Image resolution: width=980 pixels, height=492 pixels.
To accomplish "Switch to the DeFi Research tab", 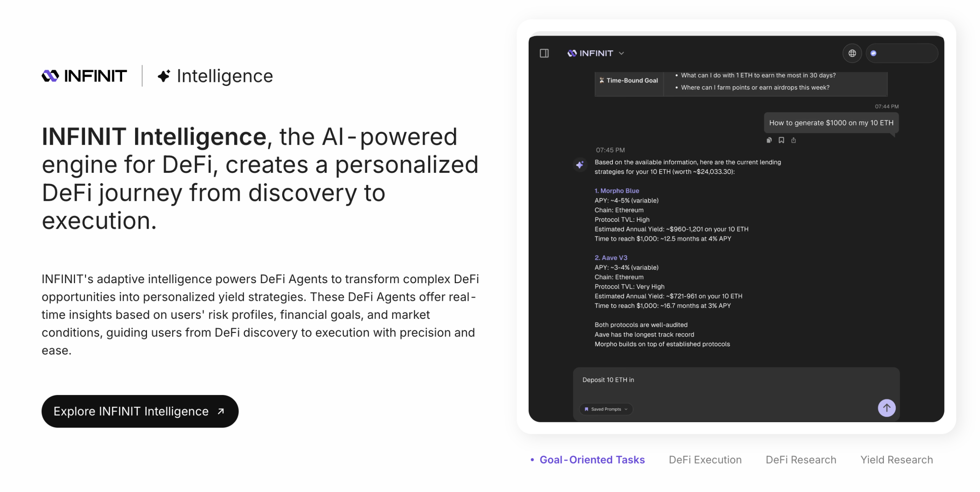I will [x=800, y=459].
